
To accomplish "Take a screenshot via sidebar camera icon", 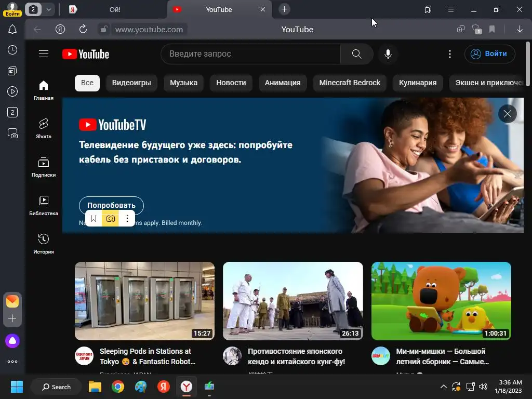I will (x=12, y=134).
